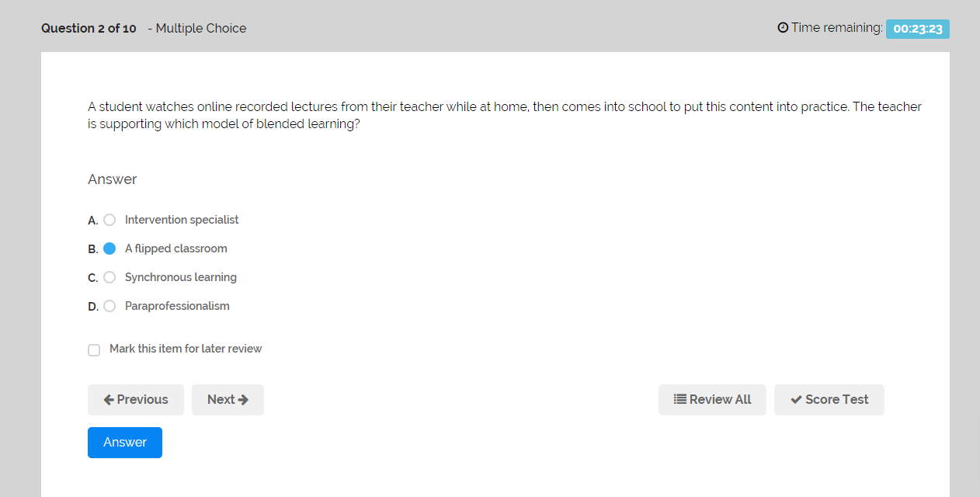Viewport: 980px width, 497px height.
Task: Click the left arrow icon on Previous
Action: (x=109, y=400)
